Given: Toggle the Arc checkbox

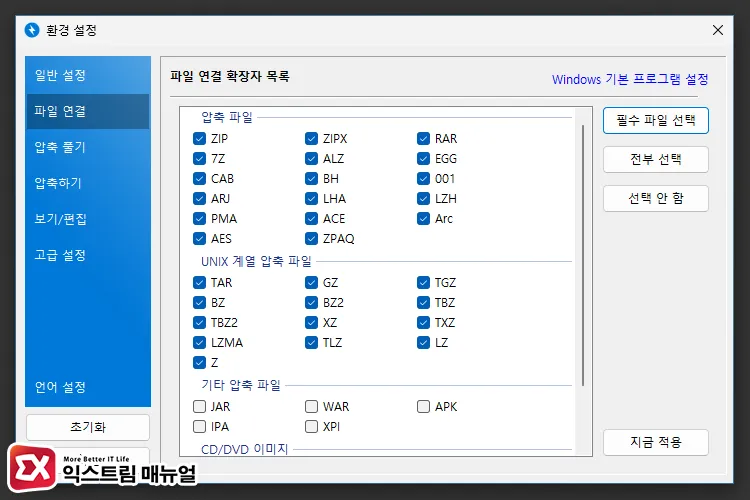Looking at the screenshot, I should (423, 219).
